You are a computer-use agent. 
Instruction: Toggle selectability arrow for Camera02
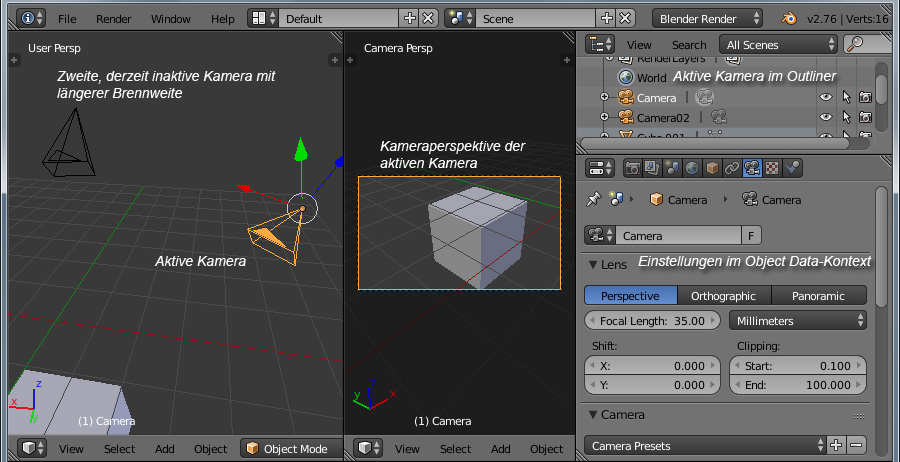[846, 117]
